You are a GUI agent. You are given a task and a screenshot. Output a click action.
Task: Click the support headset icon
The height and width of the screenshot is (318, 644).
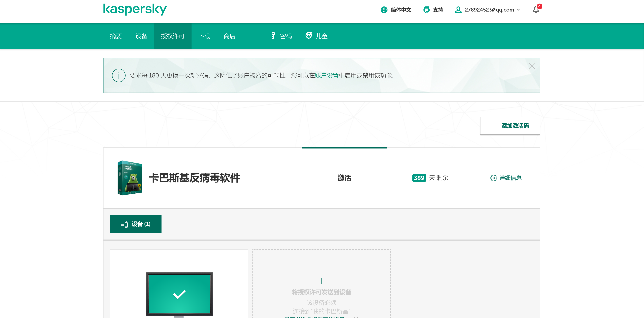(426, 10)
